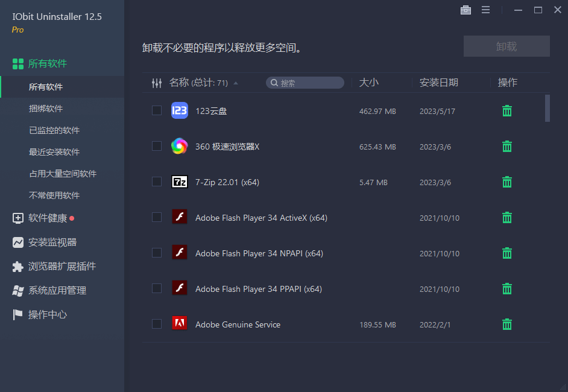Click the 462.97 MB size value
Viewport: 568px width, 392px height.
(x=377, y=111)
